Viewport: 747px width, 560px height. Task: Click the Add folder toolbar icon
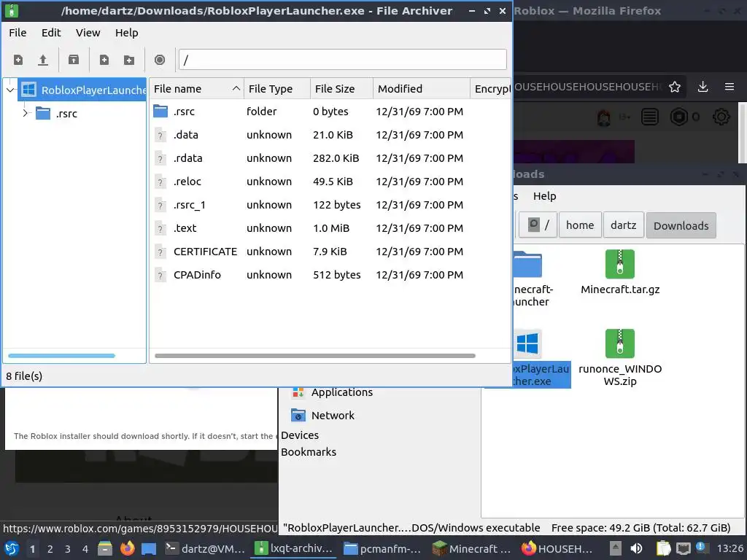click(x=129, y=60)
